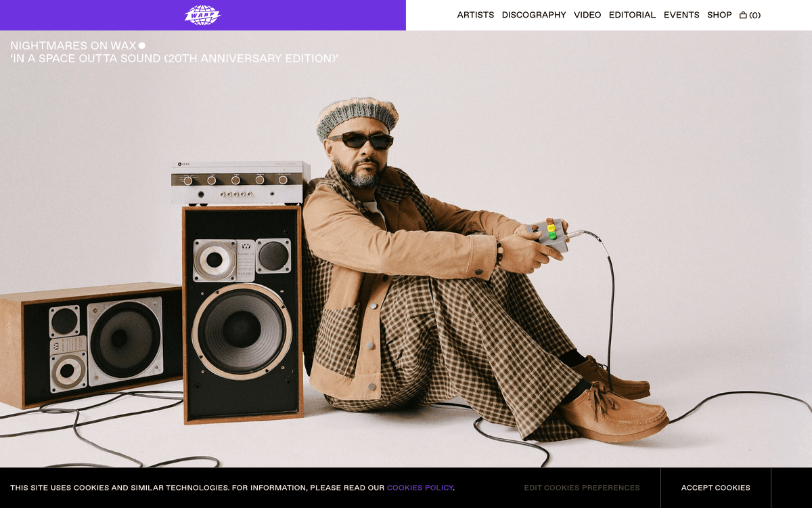Viewport: 812px width, 508px height.
Task: Read the Cookies Policy link
Action: 420,488
